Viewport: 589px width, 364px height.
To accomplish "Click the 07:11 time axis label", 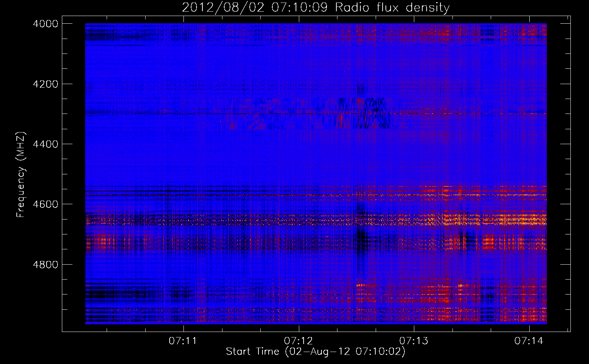I will pyautogui.click(x=183, y=341).
